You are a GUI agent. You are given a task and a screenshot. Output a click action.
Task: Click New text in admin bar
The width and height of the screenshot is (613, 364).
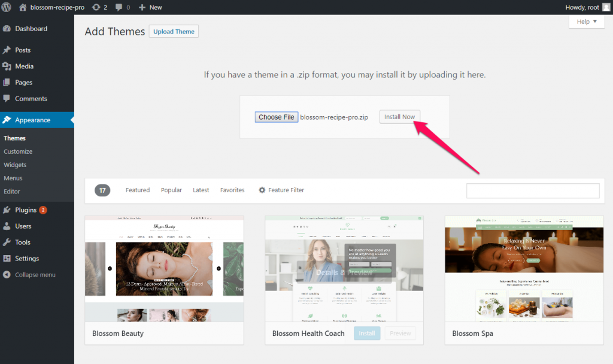[x=156, y=7]
